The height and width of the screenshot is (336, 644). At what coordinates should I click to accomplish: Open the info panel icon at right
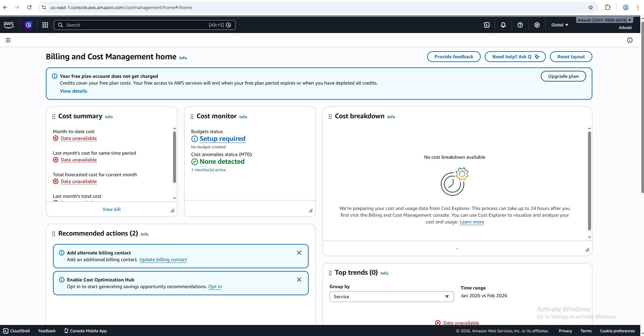(629, 40)
